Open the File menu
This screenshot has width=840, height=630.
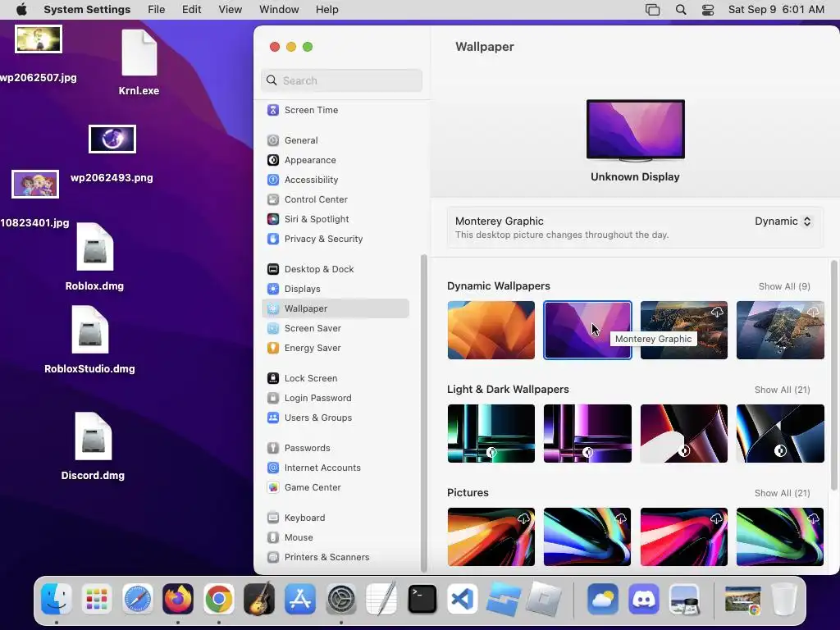157,10
